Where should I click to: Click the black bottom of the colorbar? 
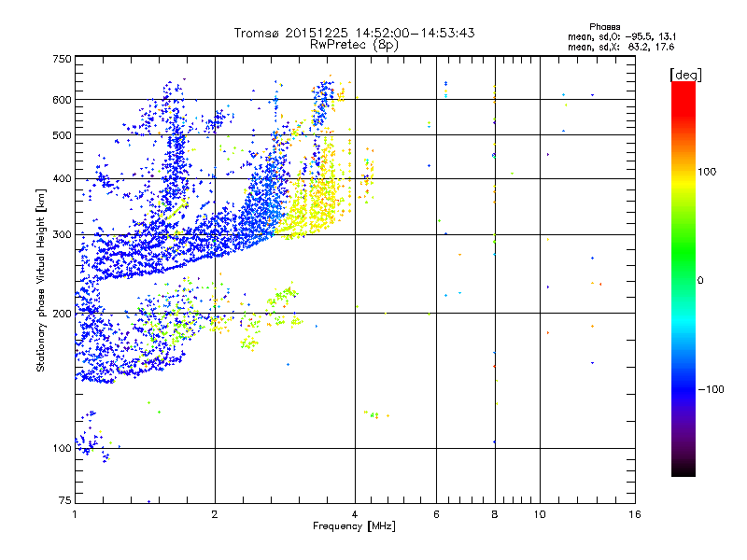point(684,469)
